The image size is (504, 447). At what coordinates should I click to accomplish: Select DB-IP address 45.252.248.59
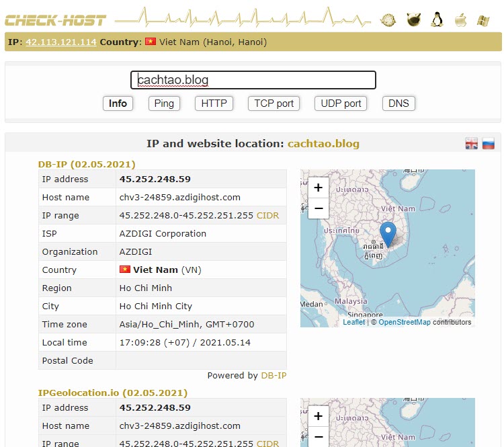click(x=155, y=179)
